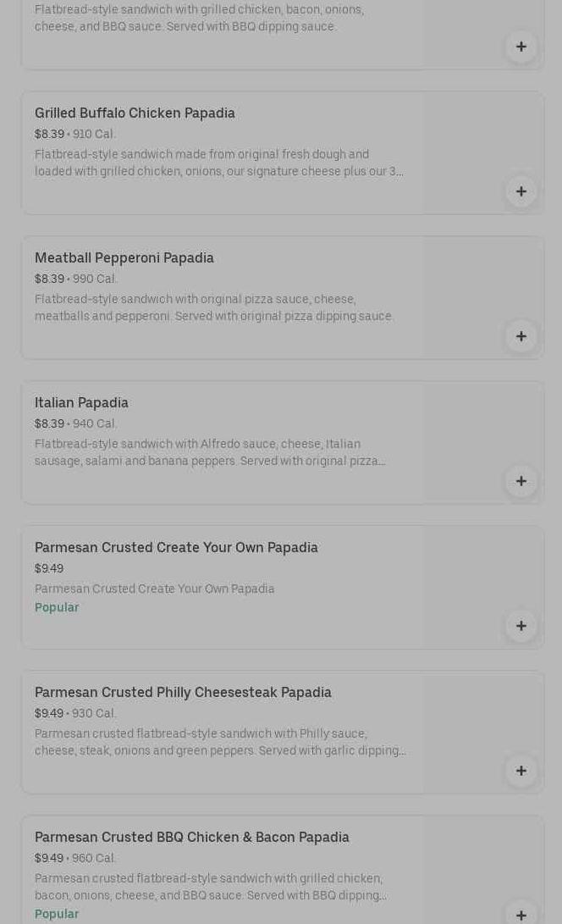Click Meatball Pepperoni Papadia description text
The width and height of the screenshot is (562, 924).
click(214, 307)
